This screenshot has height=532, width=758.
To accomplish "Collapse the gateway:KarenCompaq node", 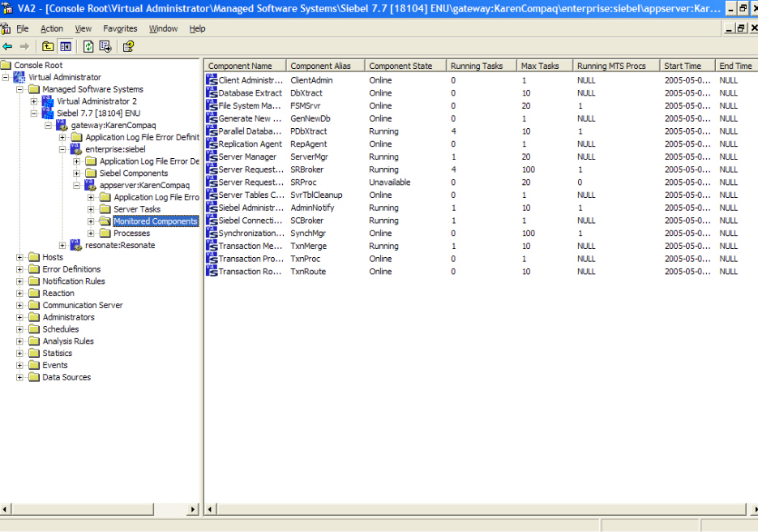I will click(x=49, y=125).
